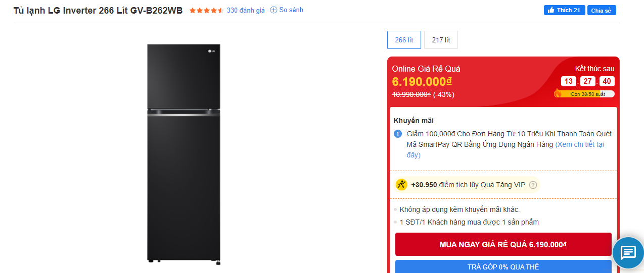The image size is (644, 273).
Task: Click the countdown timer hours box
Action: coord(569,81)
